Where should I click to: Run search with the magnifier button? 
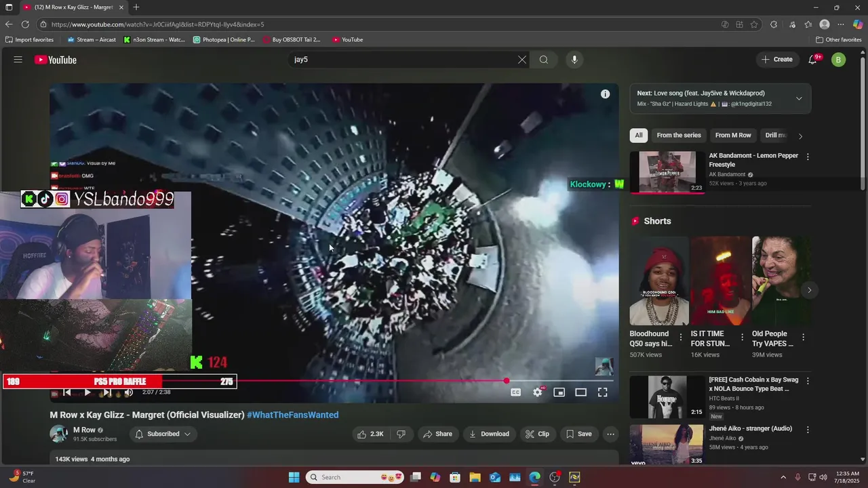[x=544, y=60]
